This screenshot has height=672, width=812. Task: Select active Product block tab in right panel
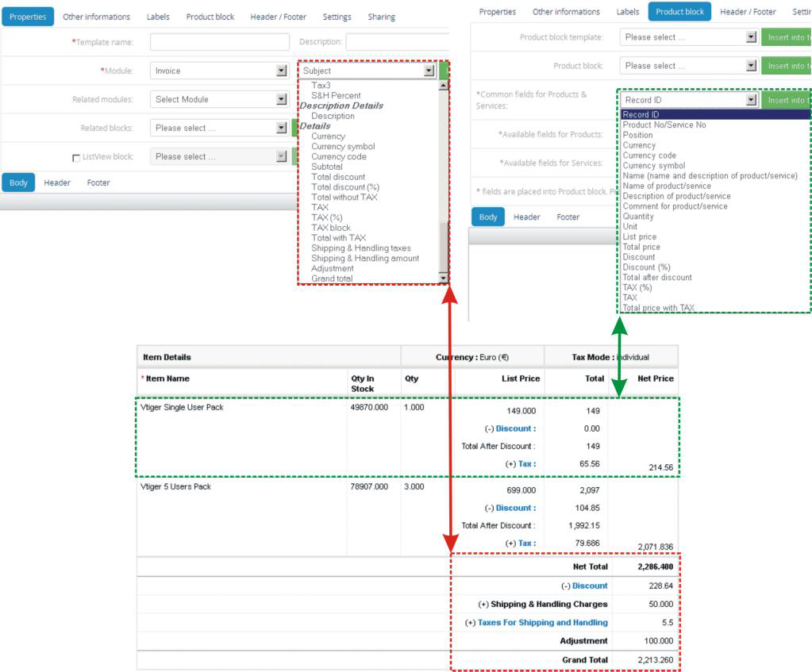click(679, 11)
